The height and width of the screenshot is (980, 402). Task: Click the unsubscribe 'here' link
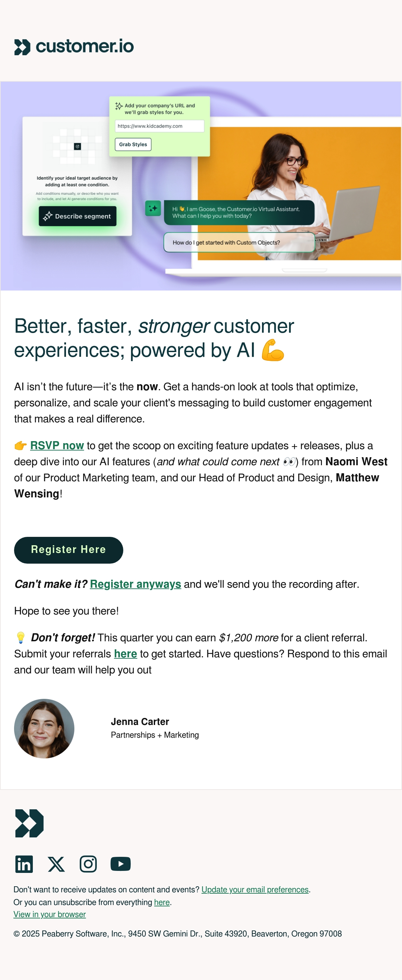(162, 902)
